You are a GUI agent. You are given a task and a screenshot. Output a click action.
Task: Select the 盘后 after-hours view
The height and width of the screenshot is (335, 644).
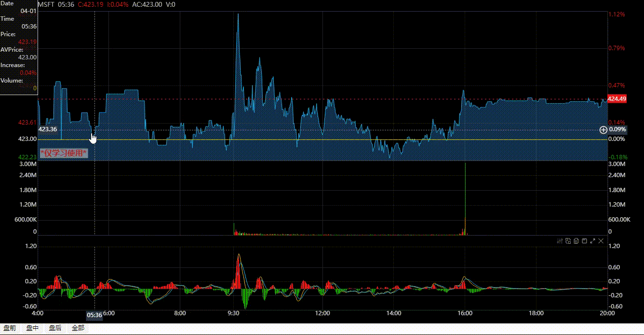point(54,327)
